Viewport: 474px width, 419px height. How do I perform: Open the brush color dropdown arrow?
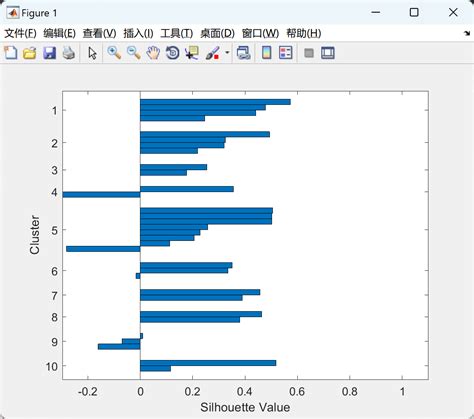[x=227, y=53]
